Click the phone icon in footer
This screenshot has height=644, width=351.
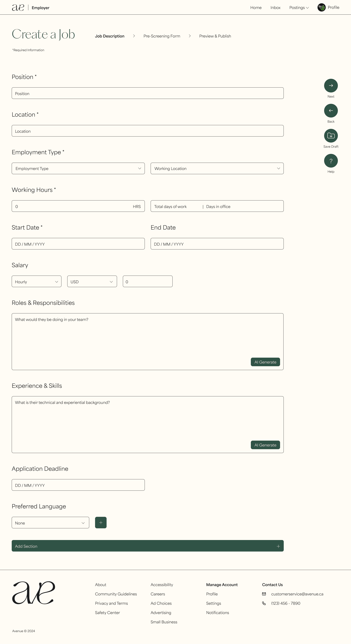(x=264, y=603)
